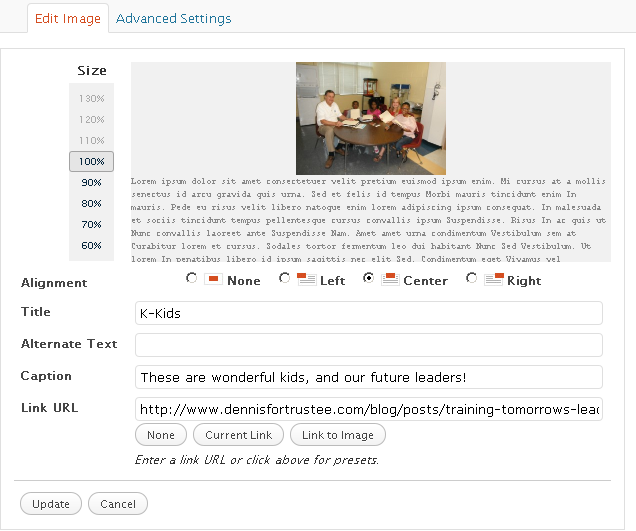
Task: Click the None alignment icon
Action: point(213,279)
